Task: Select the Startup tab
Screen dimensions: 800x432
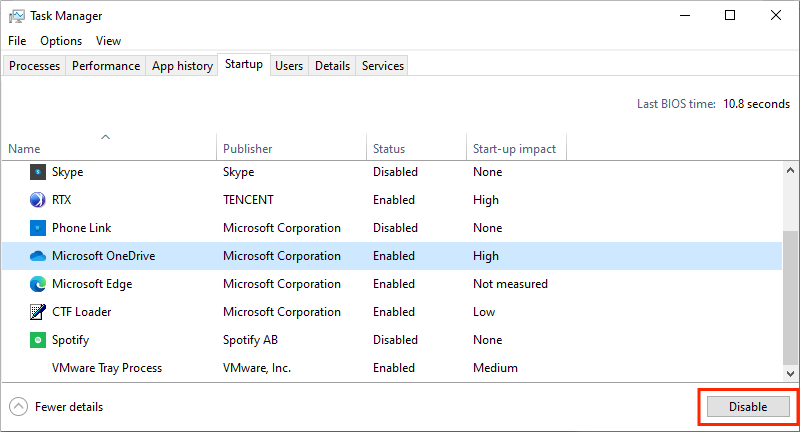Action: pyautogui.click(x=244, y=64)
